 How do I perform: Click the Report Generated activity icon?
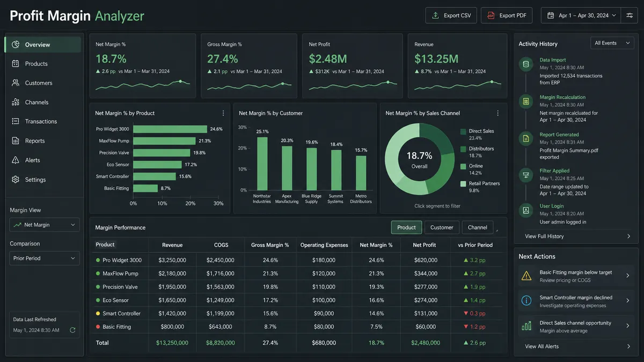pyautogui.click(x=526, y=138)
